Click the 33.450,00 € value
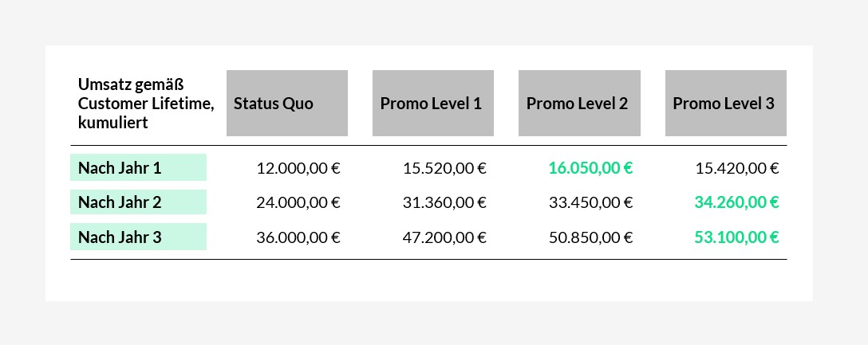The image size is (868, 345). [x=590, y=202]
